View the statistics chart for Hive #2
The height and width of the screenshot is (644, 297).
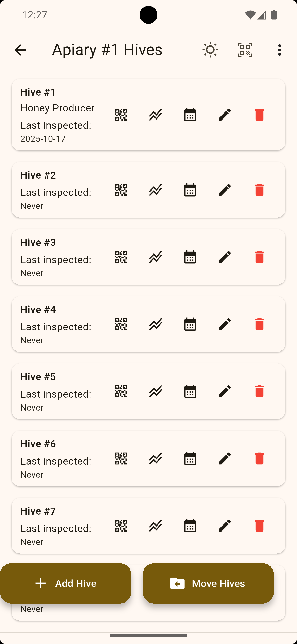tap(155, 190)
